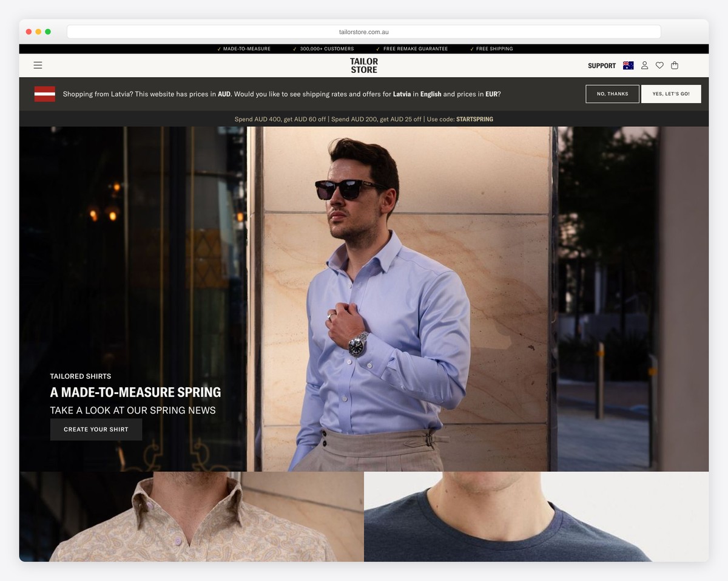Click the Create Your Shirt button
728x581 pixels.
click(x=96, y=429)
